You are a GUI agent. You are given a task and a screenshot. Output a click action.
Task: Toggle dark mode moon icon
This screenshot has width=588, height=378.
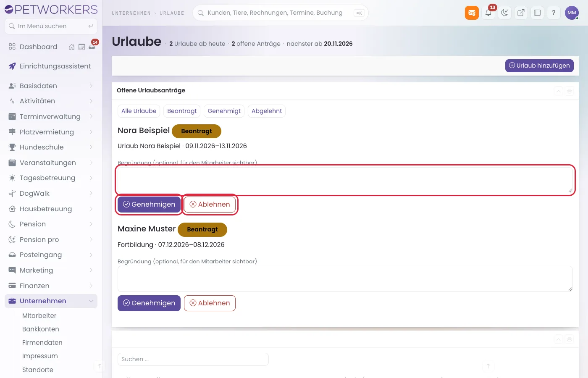point(504,13)
